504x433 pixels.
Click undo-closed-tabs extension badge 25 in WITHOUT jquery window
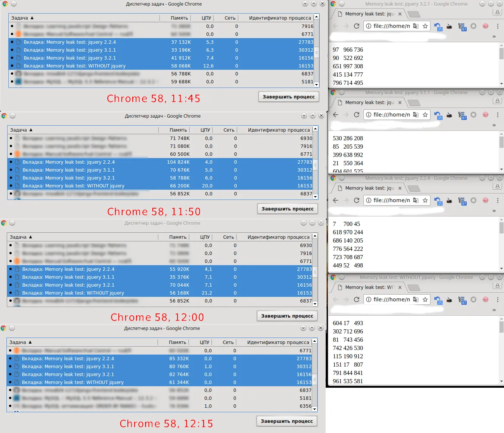tap(438, 300)
